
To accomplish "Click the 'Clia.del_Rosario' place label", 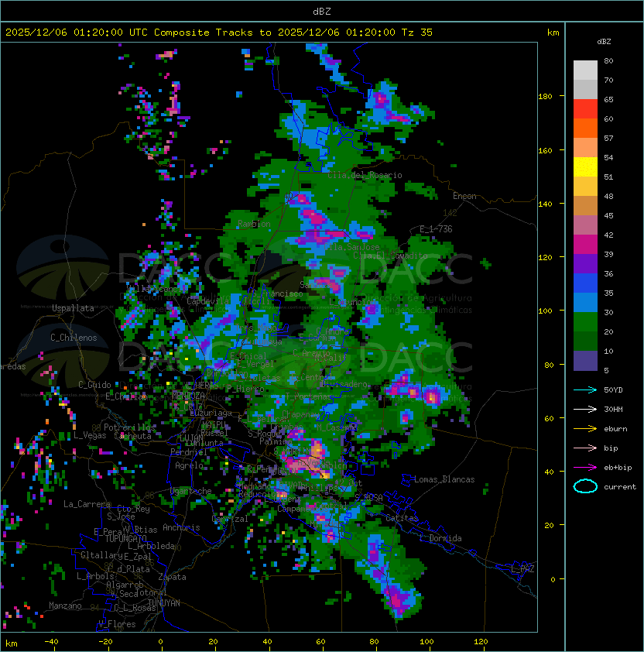I will point(365,175).
